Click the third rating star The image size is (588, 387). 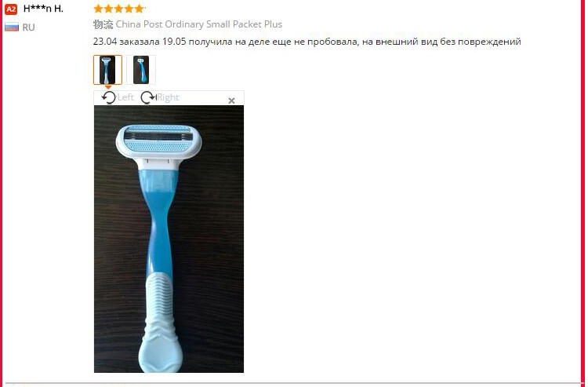tap(119, 9)
